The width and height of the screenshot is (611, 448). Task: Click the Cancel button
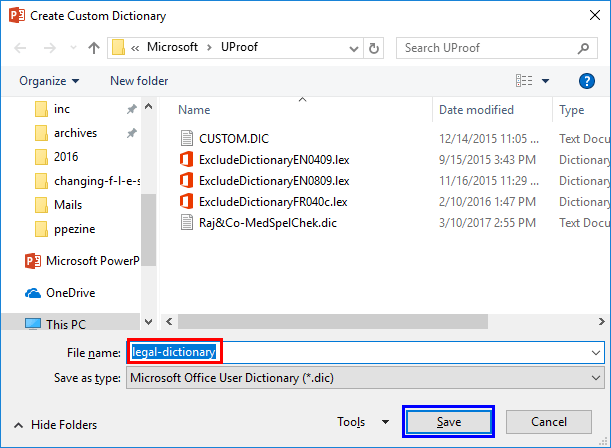click(549, 422)
